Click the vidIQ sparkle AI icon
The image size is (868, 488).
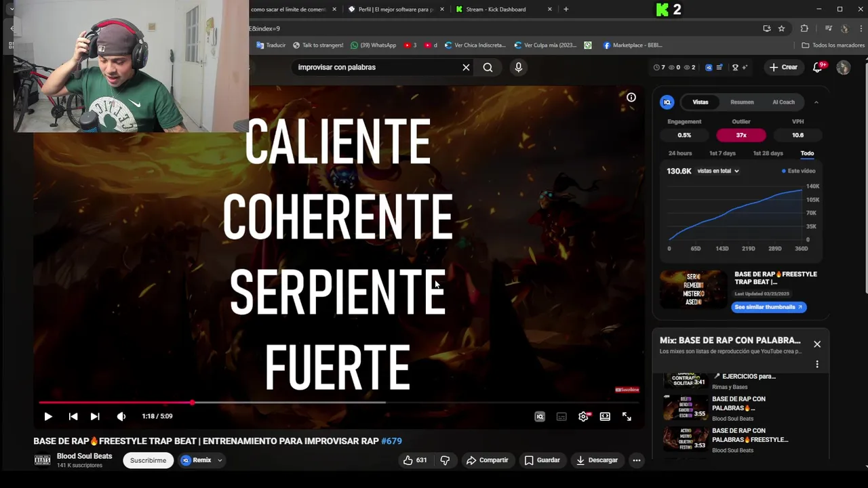[745, 68]
